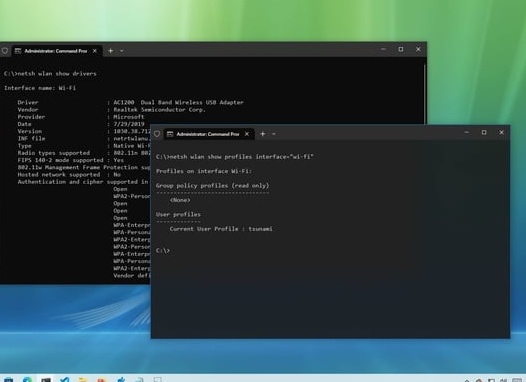Click the terminal icon in the taskbar
The width and height of the screenshot is (526, 382).
[x=46, y=379]
